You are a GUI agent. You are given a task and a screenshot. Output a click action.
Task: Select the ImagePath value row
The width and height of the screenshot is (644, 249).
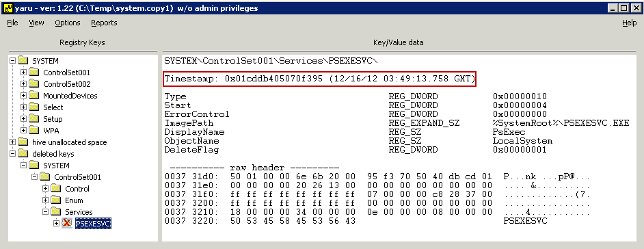397,123
